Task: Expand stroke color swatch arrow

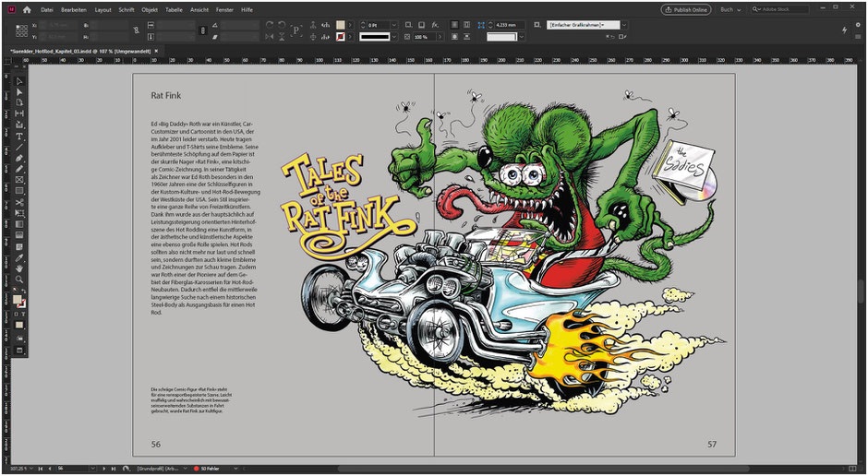Action: pos(350,37)
